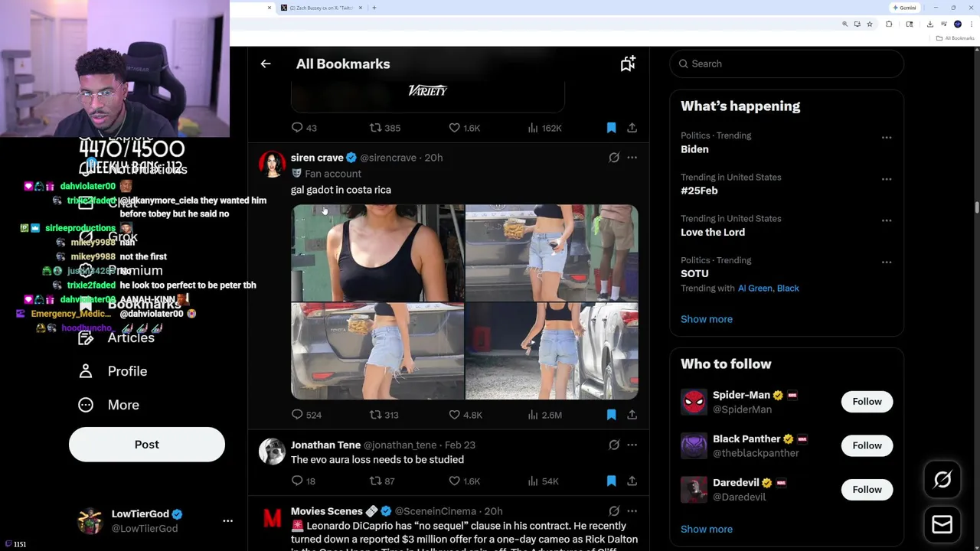
Task: Open floating Messages envelope button
Action: [x=942, y=524]
